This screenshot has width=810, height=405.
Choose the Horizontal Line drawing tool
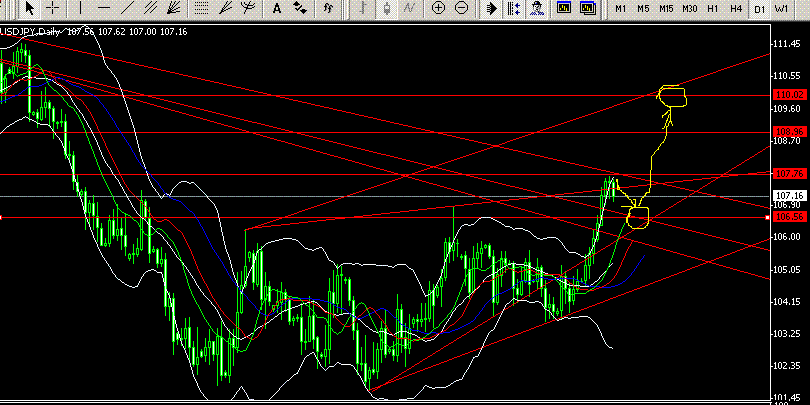[x=104, y=8]
